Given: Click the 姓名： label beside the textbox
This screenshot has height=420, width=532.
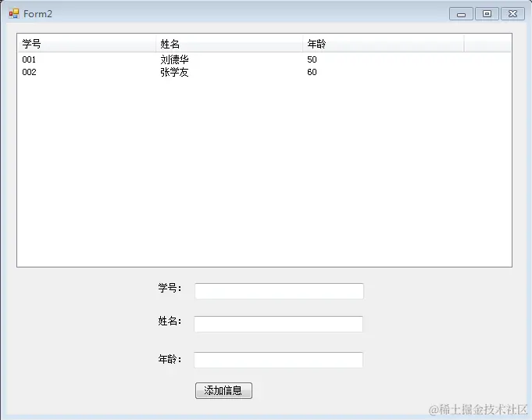Looking at the screenshot, I should tap(170, 321).
